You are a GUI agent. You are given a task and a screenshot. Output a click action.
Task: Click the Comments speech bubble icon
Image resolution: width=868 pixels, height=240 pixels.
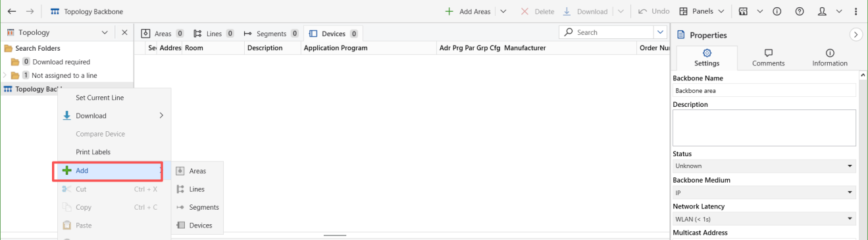tap(768, 53)
